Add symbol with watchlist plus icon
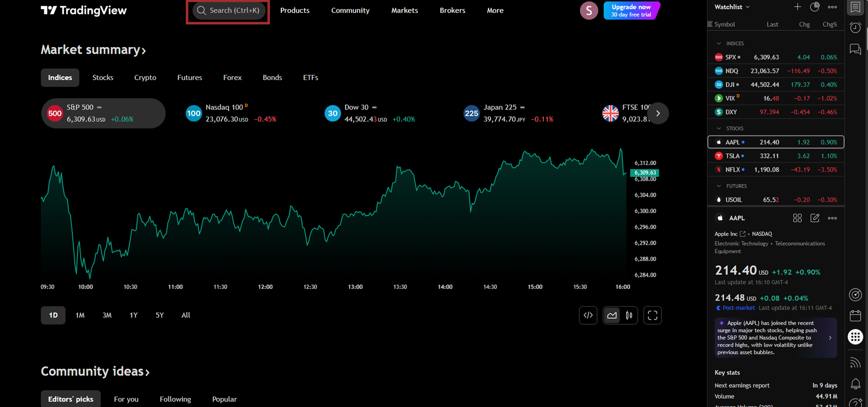 (x=797, y=7)
